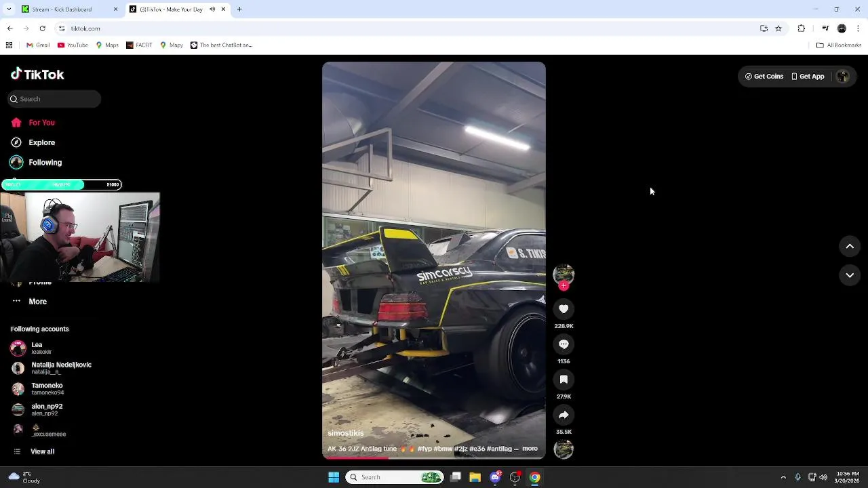The width and height of the screenshot is (868, 488).
Task: Open the Chrome three-dot menu
Action: coord(859,28)
